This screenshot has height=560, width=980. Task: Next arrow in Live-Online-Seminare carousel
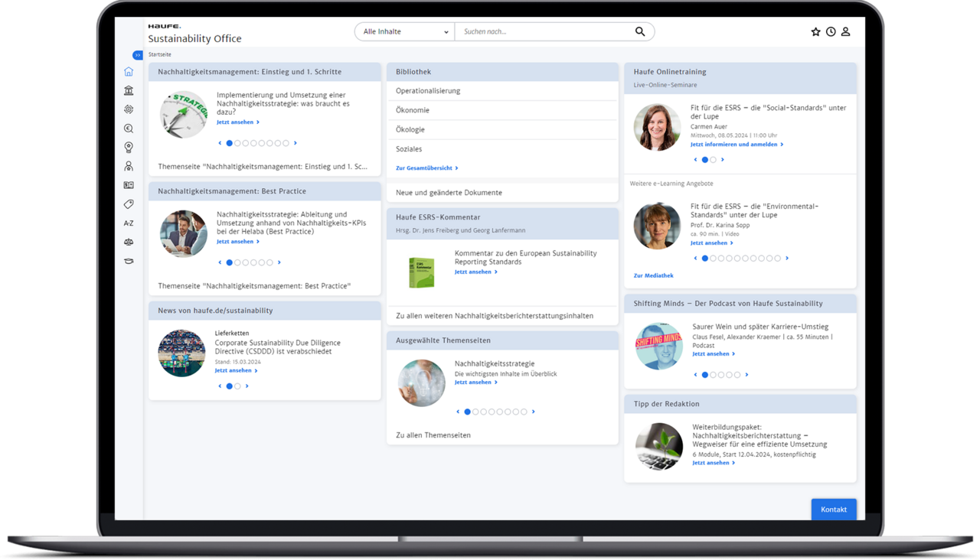tap(723, 160)
